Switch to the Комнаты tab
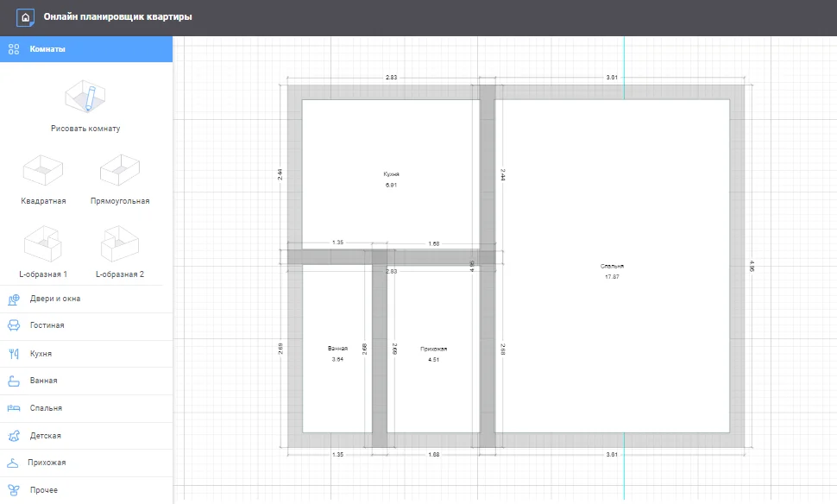Screen dimensions: 837x504 click(x=47, y=49)
